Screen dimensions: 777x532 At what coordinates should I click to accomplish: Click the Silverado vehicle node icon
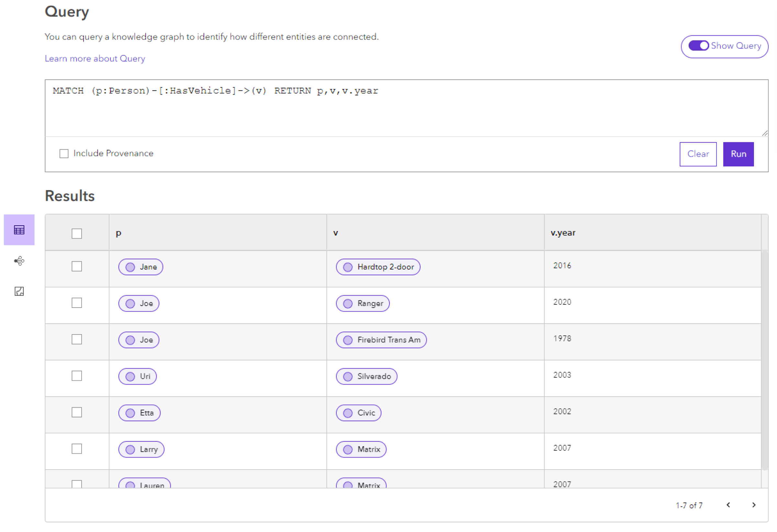[x=348, y=376]
